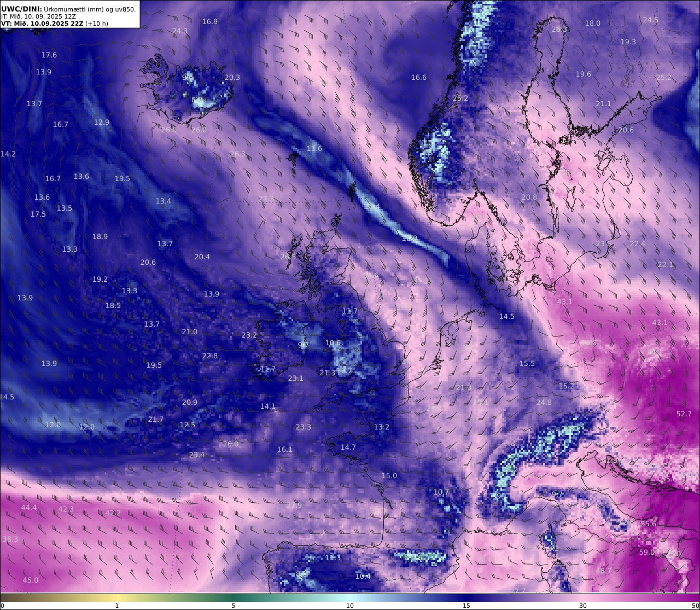This screenshot has height=610, width=700.
Task: Click the 19.5 value on the map
Action: [154, 365]
